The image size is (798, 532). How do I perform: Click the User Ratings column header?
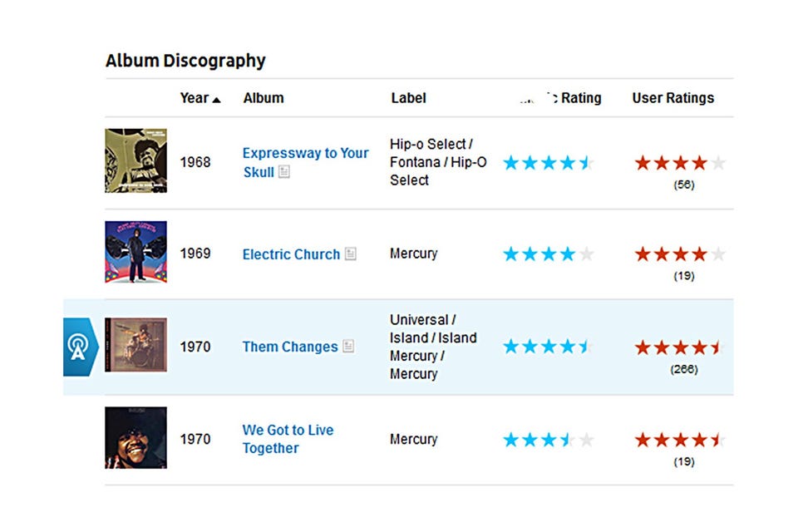point(672,98)
